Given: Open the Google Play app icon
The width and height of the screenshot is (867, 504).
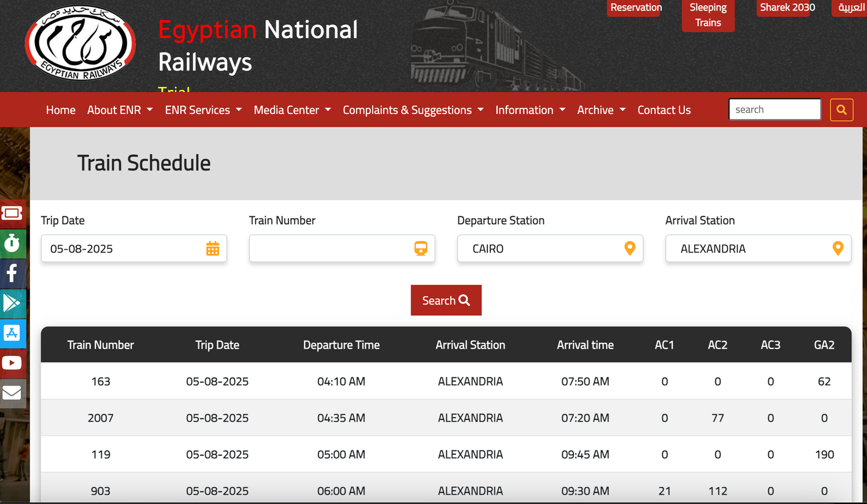Looking at the screenshot, I should coord(13,303).
